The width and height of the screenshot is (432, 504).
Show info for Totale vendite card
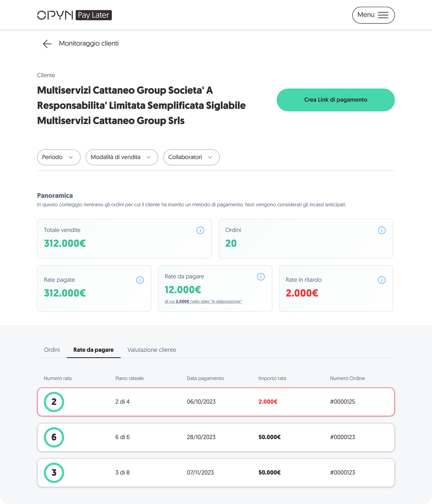pos(200,230)
